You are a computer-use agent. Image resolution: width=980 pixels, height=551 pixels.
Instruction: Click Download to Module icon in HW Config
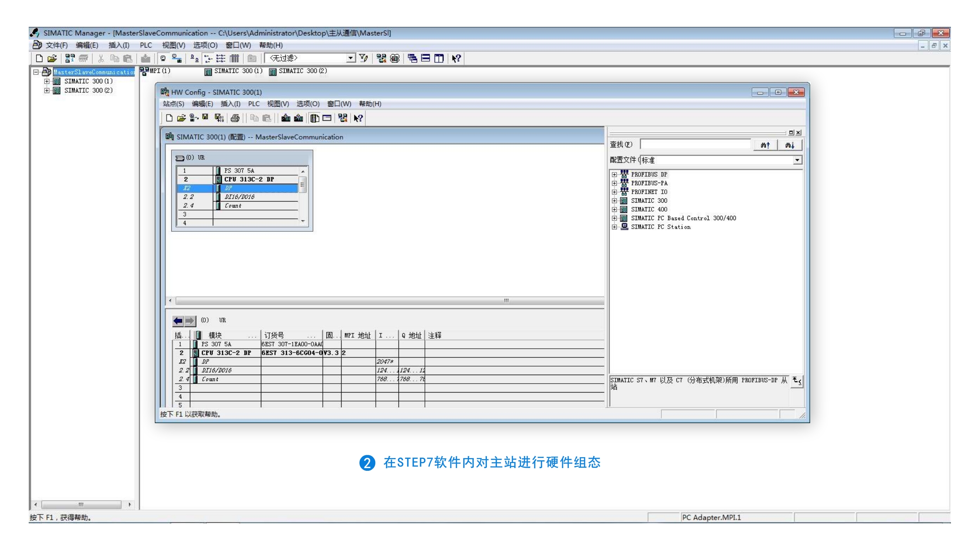(286, 118)
